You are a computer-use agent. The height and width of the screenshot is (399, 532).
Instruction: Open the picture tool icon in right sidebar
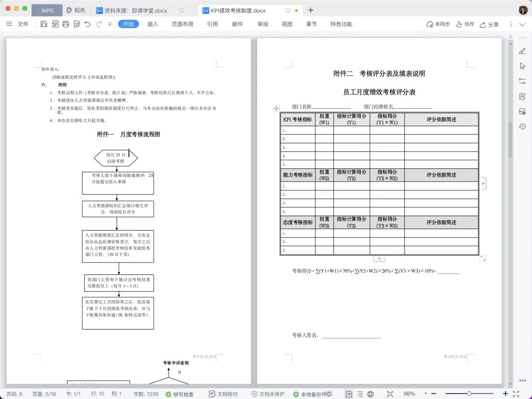click(522, 111)
